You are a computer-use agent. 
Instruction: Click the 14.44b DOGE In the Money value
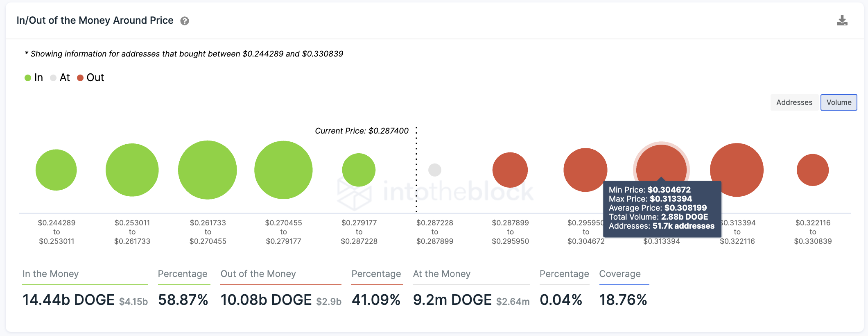pos(69,300)
